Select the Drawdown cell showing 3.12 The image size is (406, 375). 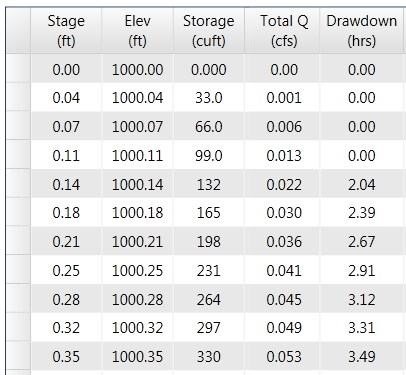[x=362, y=299]
